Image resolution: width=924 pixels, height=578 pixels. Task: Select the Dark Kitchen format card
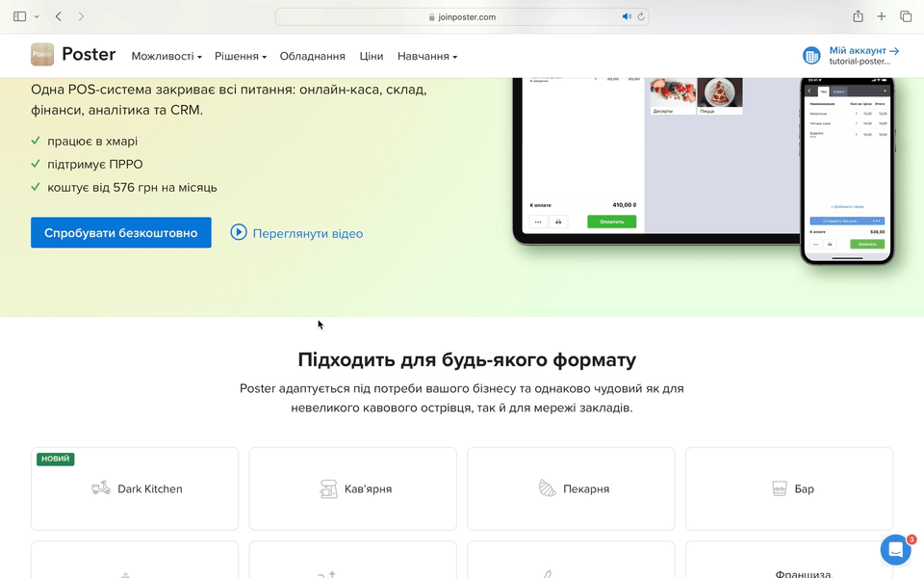(x=135, y=488)
